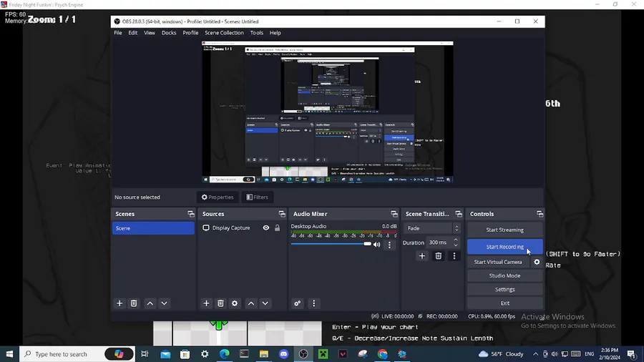Open the Help menu
644x362 pixels.
(x=275, y=33)
